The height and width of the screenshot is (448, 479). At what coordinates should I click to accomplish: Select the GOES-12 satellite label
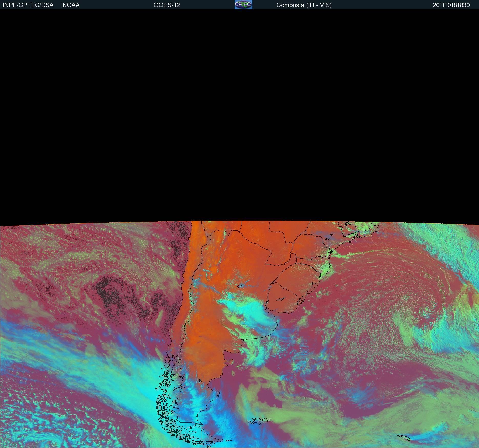coord(166,5)
